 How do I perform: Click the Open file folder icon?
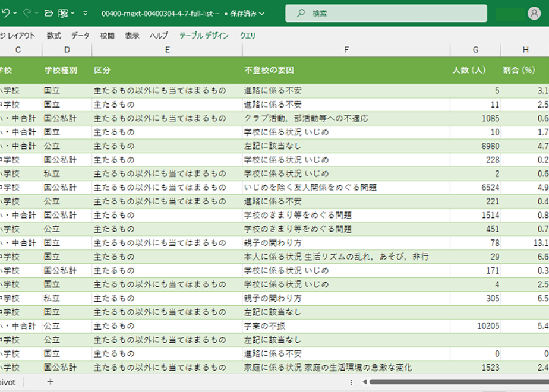[x=49, y=13]
